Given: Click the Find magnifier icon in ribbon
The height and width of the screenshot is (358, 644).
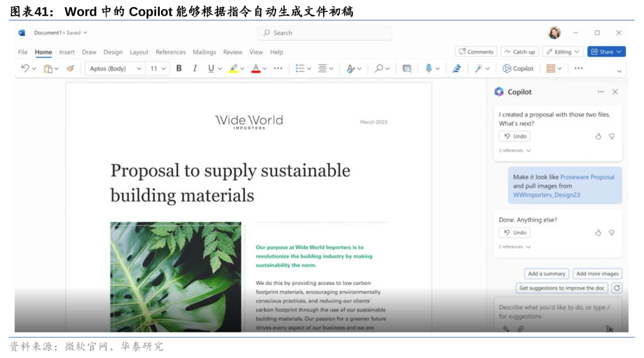Looking at the screenshot, I should coord(379,69).
